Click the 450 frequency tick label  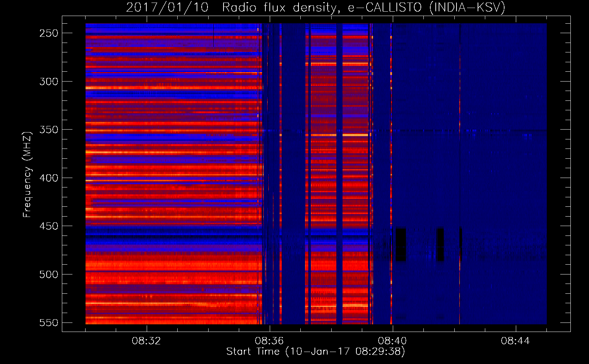[x=49, y=226]
